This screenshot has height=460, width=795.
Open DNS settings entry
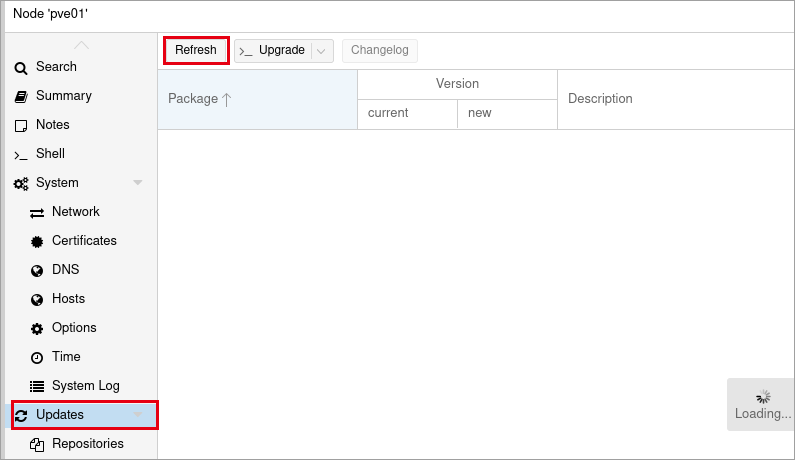pos(65,269)
